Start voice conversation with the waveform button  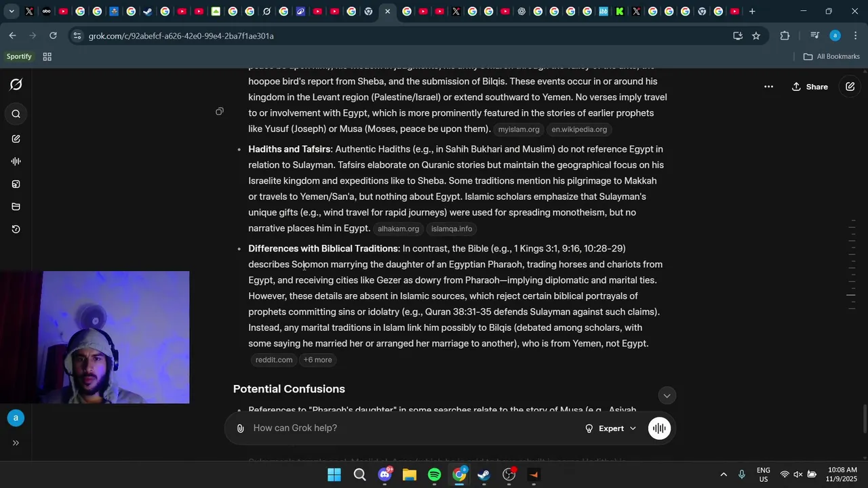coord(659,428)
